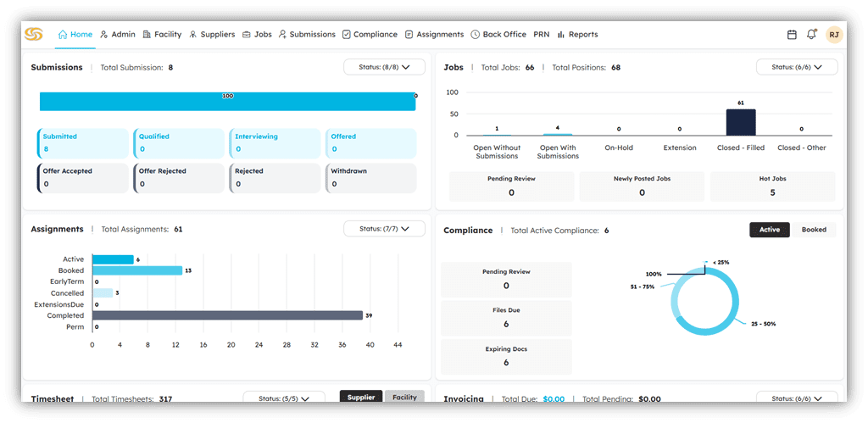Open the Reports navigation item

(577, 35)
